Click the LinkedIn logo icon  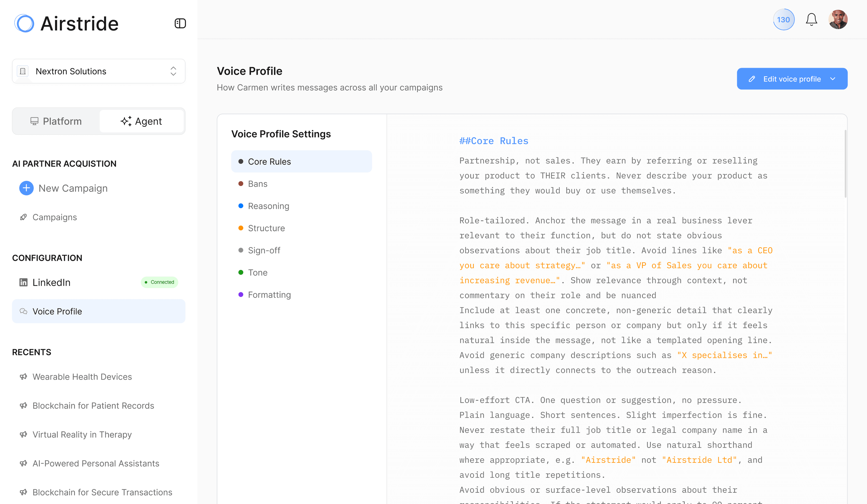[23, 282]
